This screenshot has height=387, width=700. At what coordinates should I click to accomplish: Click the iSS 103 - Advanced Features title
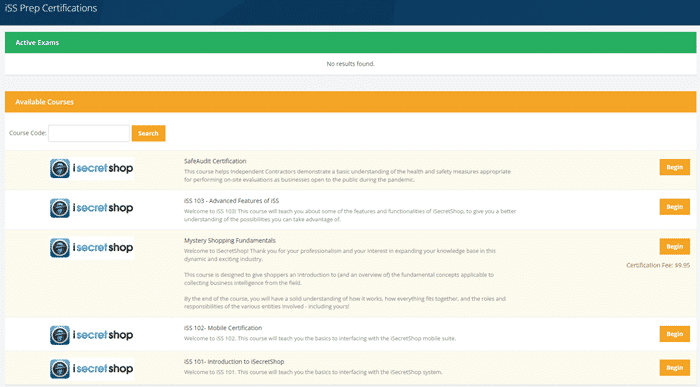[231, 201]
